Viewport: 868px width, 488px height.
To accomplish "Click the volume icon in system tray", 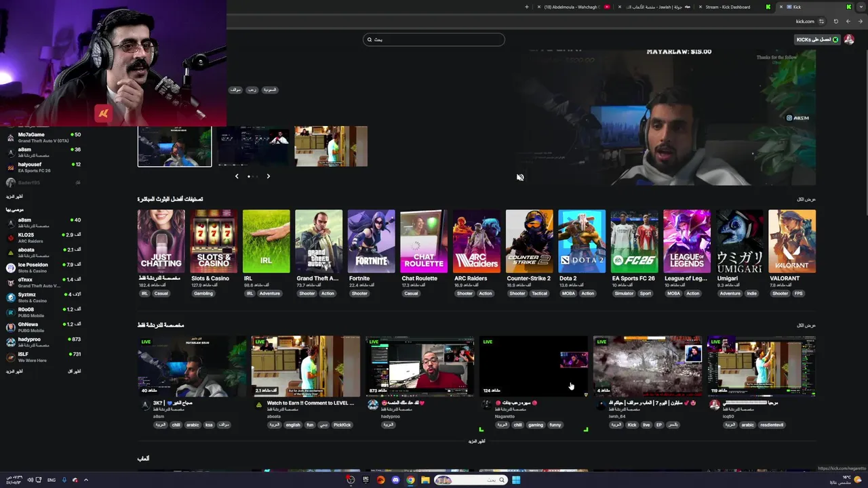I will (x=30, y=480).
